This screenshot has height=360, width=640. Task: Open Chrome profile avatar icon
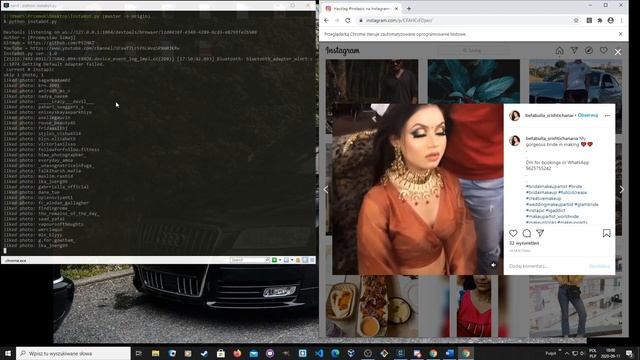click(611, 20)
